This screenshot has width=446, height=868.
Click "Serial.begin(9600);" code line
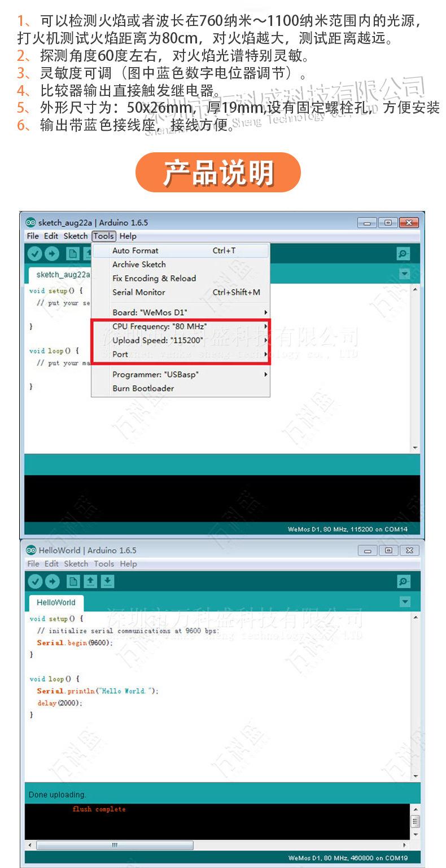point(75,642)
